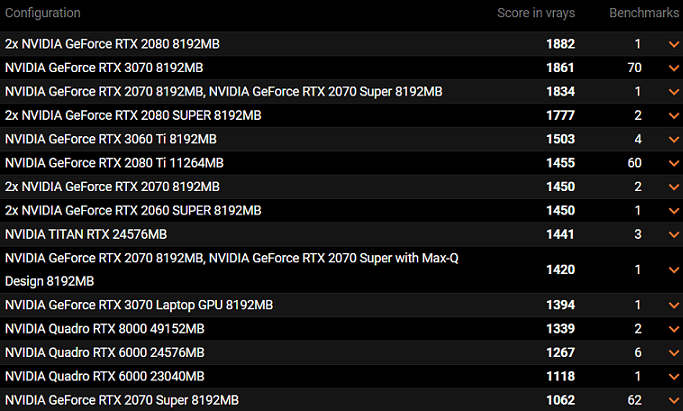Click the score value 1503
Image resolution: width=683 pixels, height=411 pixels.
point(561,139)
